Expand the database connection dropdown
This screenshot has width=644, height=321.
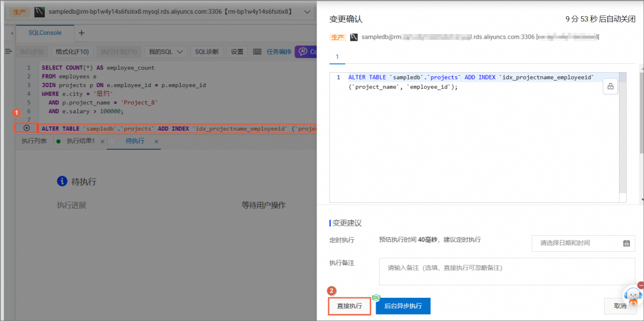coord(307,12)
